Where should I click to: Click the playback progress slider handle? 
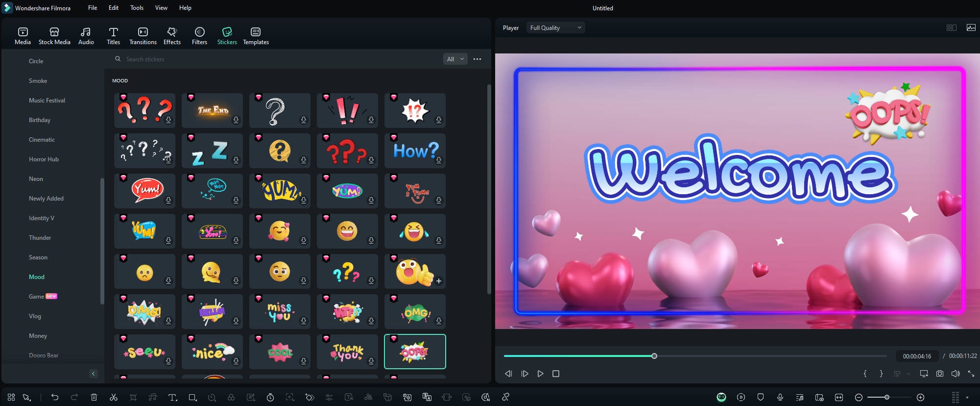coord(654,356)
